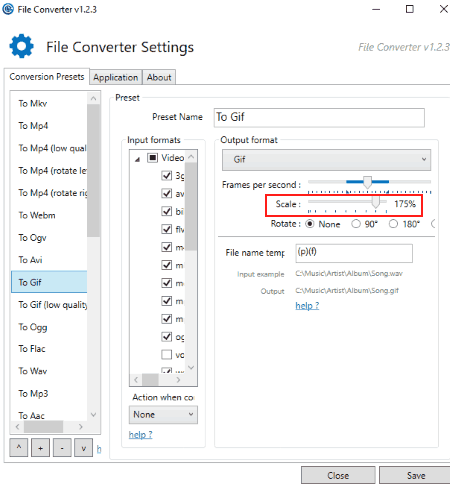Collapse the Video input formats tree

(137, 159)
